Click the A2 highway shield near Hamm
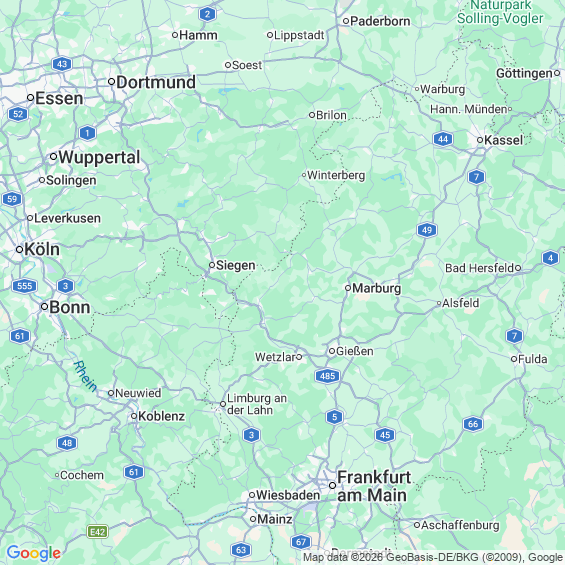Image resolution: width=565 pixels, height=565 pixels. 207,14
